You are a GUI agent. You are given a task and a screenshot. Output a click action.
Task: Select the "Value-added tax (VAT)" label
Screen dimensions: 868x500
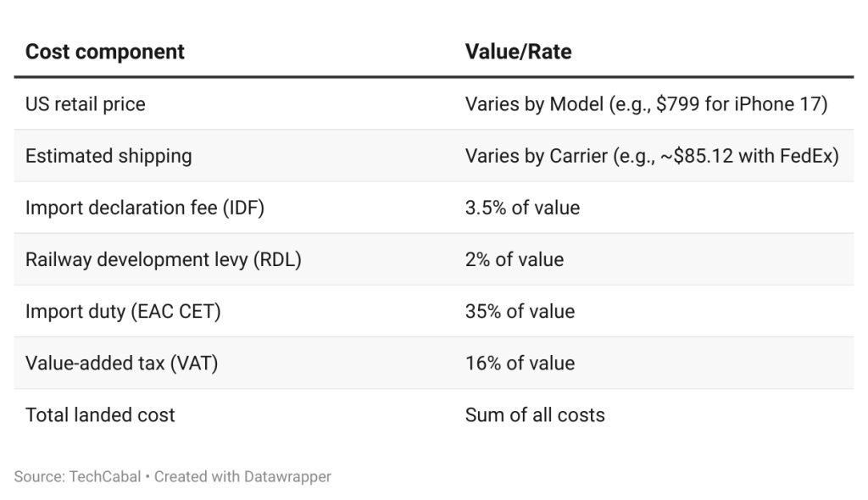(x=121, y=363)
